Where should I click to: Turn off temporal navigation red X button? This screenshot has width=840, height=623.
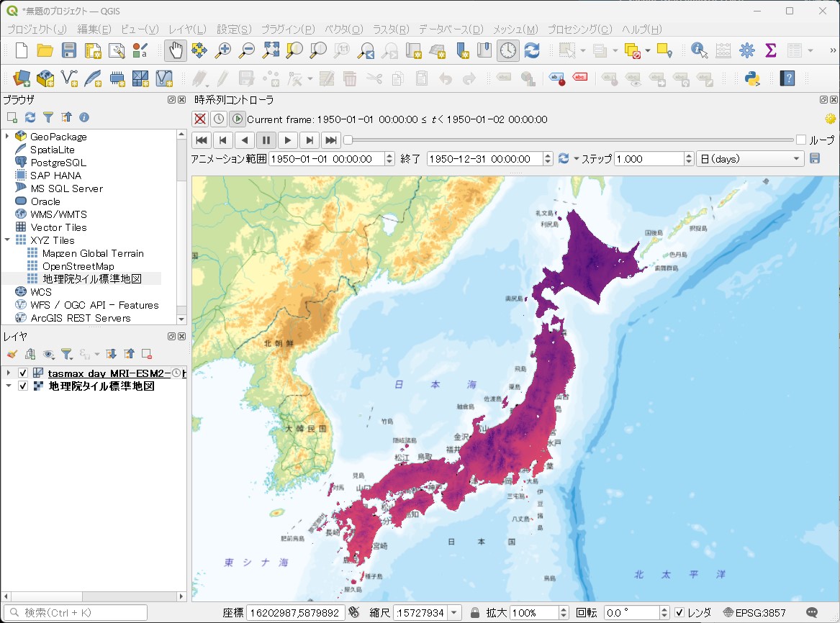coord(200,119)
